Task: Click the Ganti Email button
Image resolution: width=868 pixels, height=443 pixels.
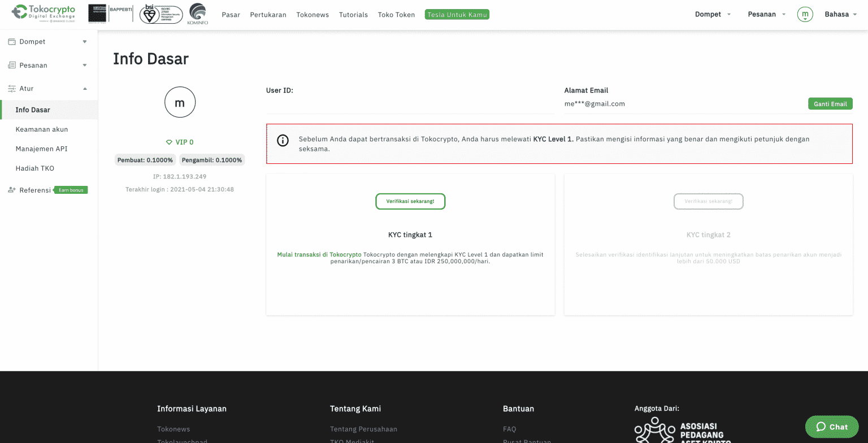Action: [830, 104]
